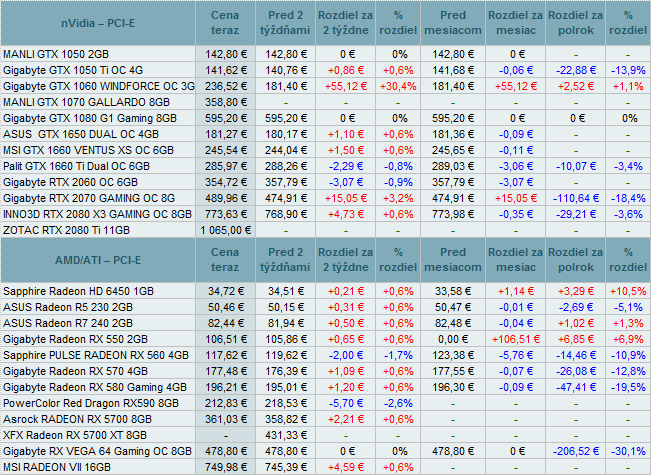Select the '0,00 €' price a month ago
Image resolution: width=651 pixels, height=475 pixels.
(453, 340)
